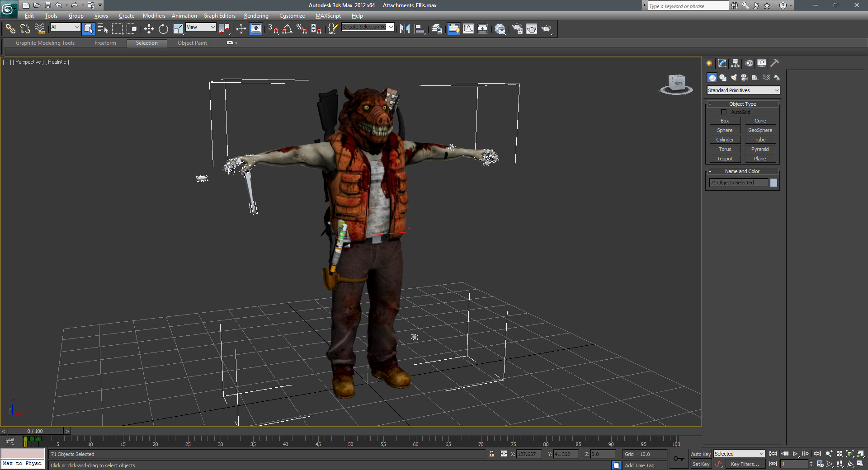Open the Hierarchy command panel tab
The image size is (868, 470).
click(x=735, y=63)
